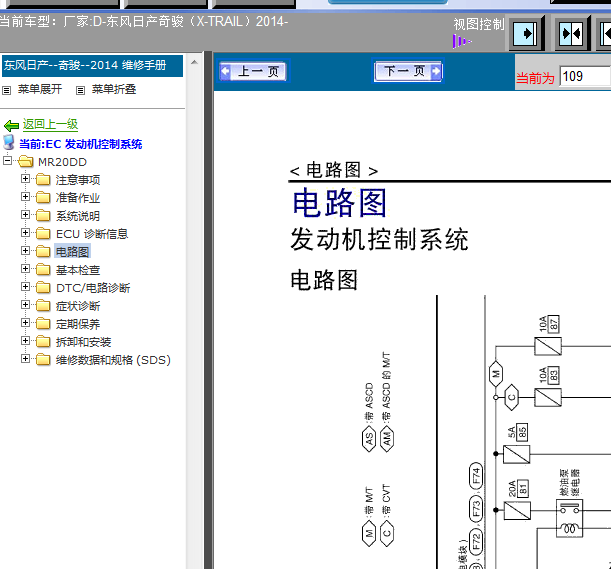Select 维修数据和规格 (SDS) in the tree
This screenshot has height=569, width=611.
(x=113, y=360)
